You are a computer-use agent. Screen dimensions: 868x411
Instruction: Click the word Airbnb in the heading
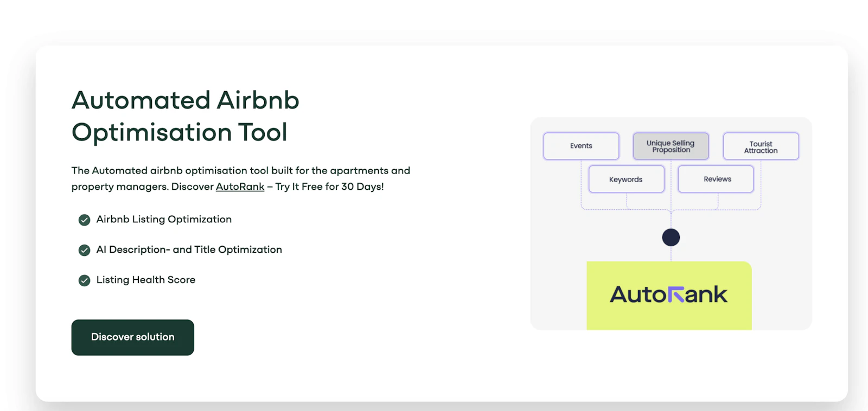click(258, 100)
